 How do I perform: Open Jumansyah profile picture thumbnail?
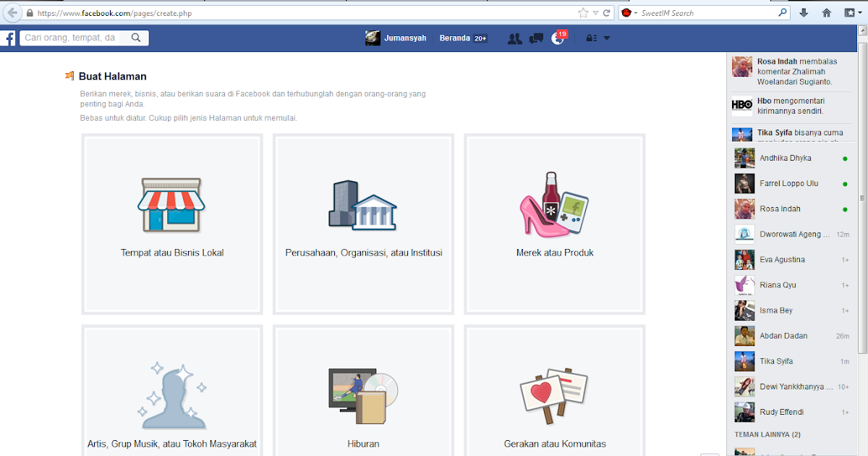[x=373, y=38]
